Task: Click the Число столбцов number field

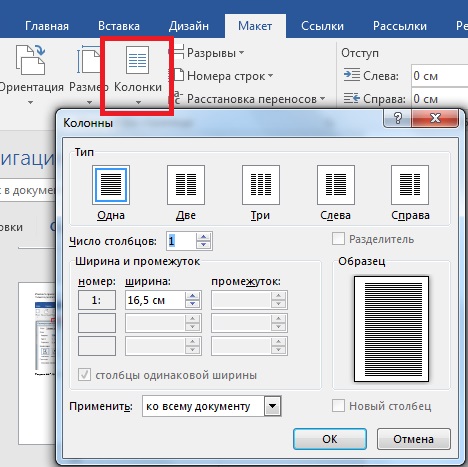Action: tap(181, 241)
